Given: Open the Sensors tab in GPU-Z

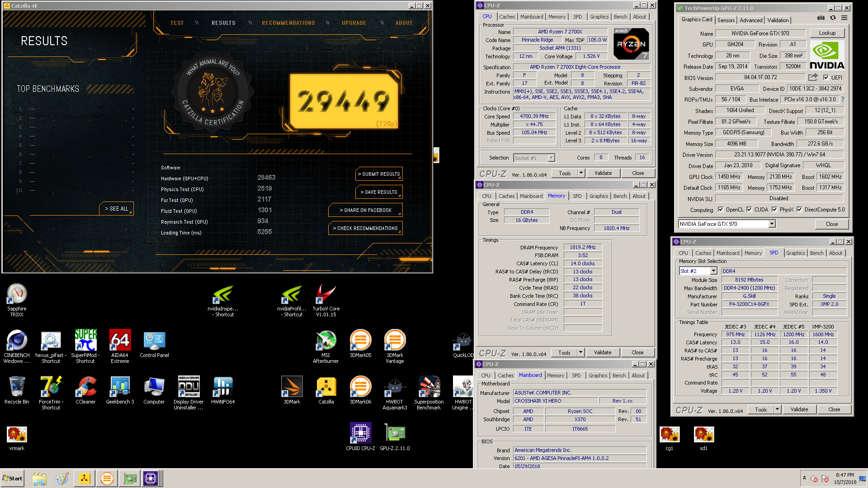Looking at the screenshot, I should 726,20.
